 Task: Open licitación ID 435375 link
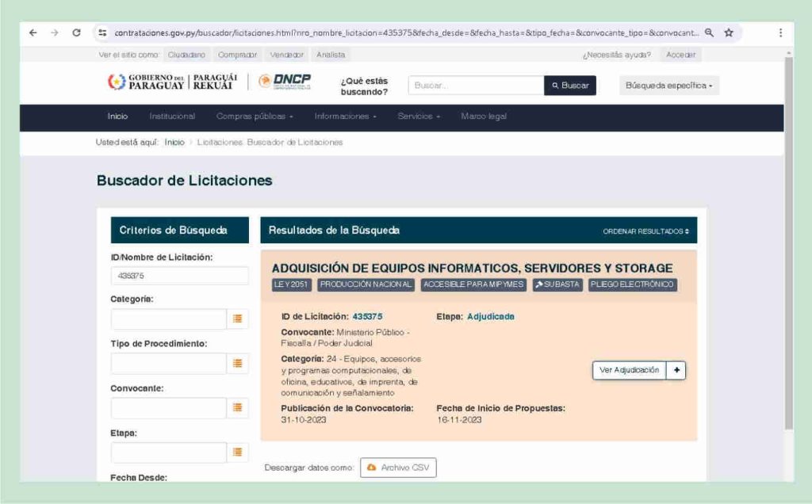(367, 317)
